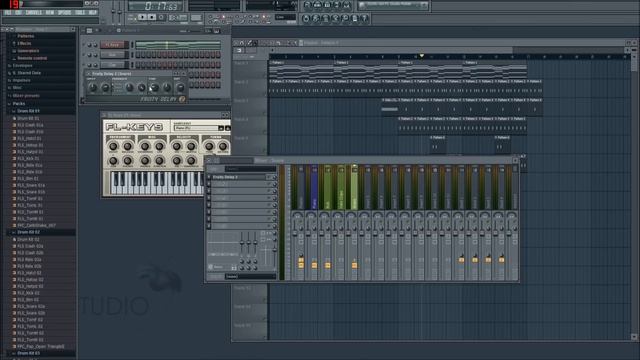Screen dimensions: 640x360
Task: Click the audio editor toolbar icon
Action: tap(335, 18)
